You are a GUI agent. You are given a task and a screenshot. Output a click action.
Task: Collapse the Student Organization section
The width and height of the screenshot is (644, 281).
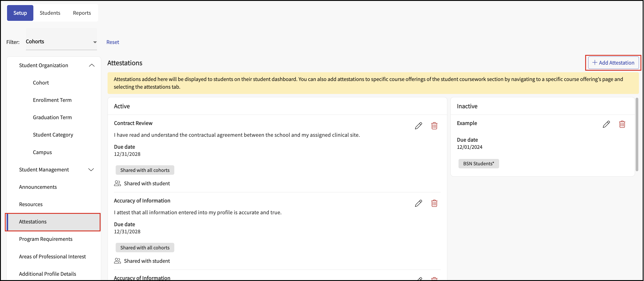(92, 65)
